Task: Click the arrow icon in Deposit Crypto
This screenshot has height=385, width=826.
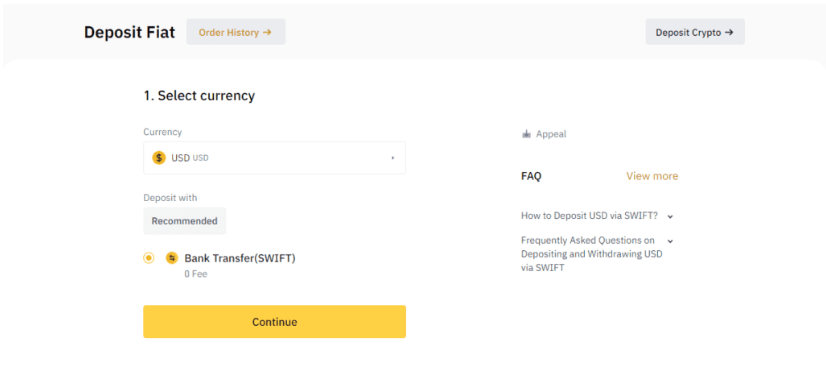Action: pos(729,32)
